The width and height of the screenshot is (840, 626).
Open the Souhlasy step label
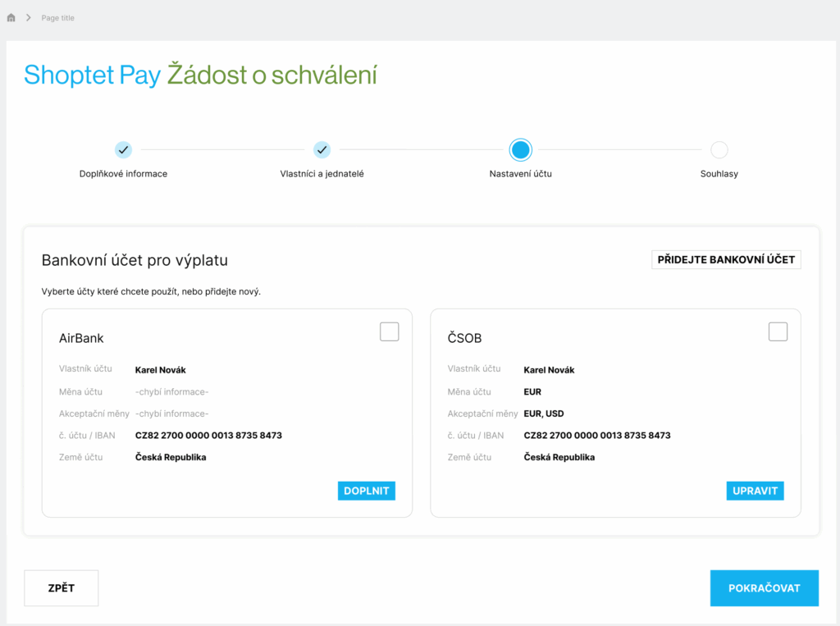[719, 174]
